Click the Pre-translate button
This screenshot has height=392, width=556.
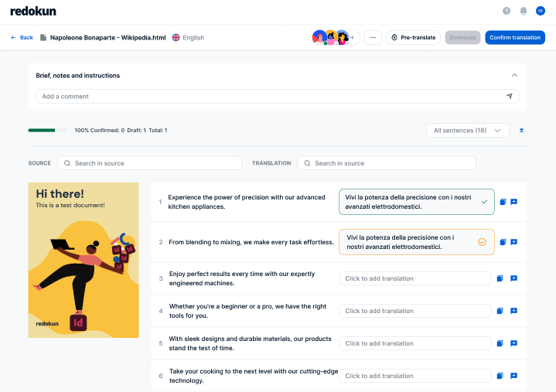413,38
